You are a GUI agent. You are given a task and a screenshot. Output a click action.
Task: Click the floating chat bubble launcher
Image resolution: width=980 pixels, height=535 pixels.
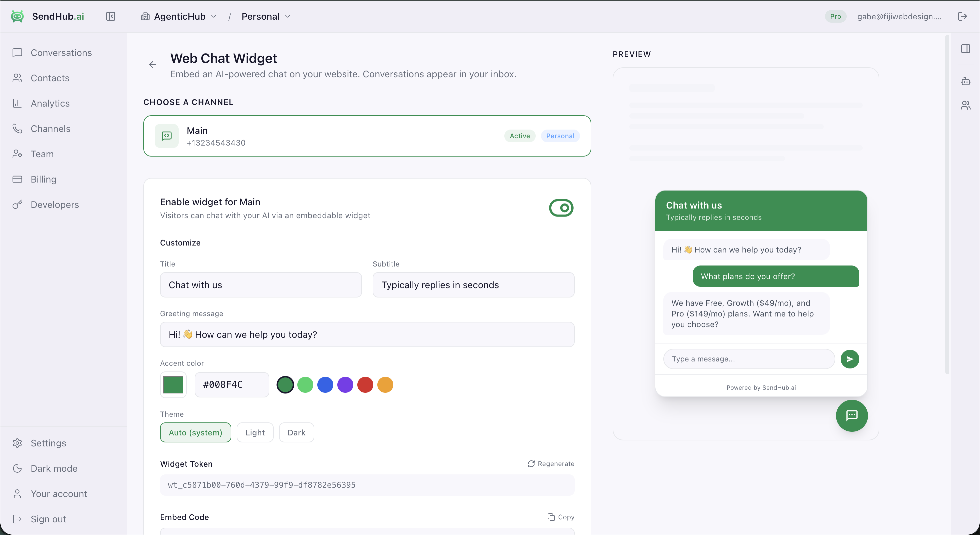click(x=852, y=416)
